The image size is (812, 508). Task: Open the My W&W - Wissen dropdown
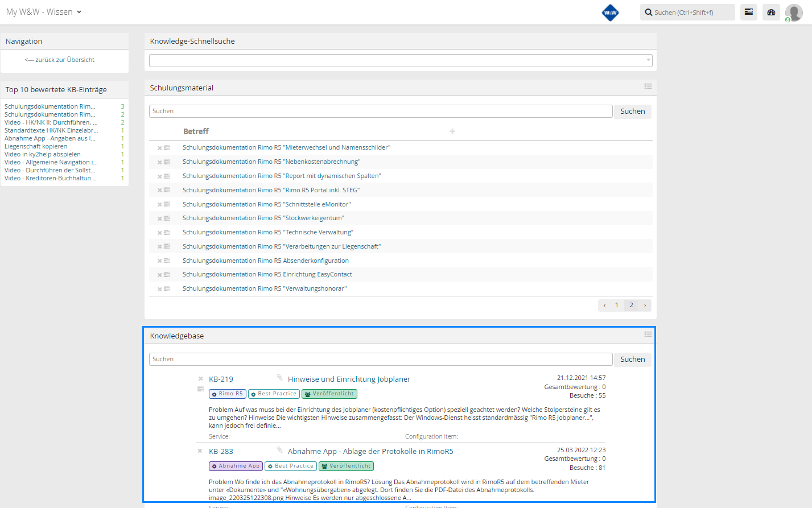coord(44,12)
